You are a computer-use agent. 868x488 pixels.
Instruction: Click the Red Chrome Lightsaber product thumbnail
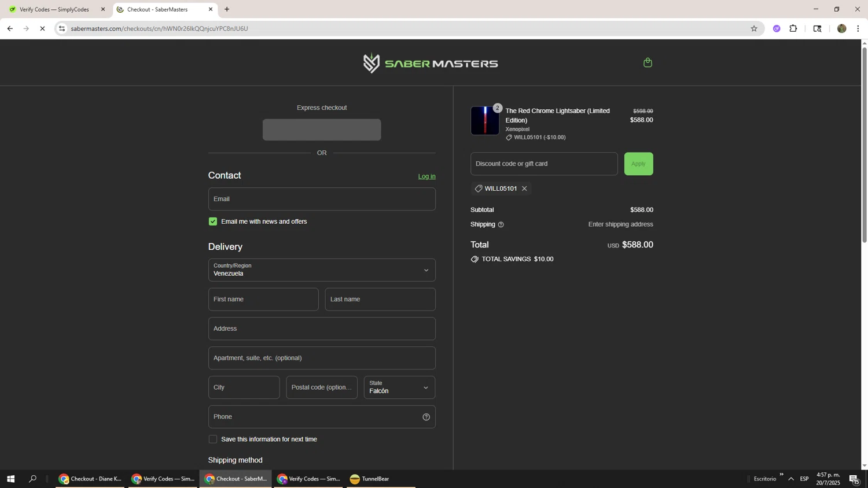(485, 120)
